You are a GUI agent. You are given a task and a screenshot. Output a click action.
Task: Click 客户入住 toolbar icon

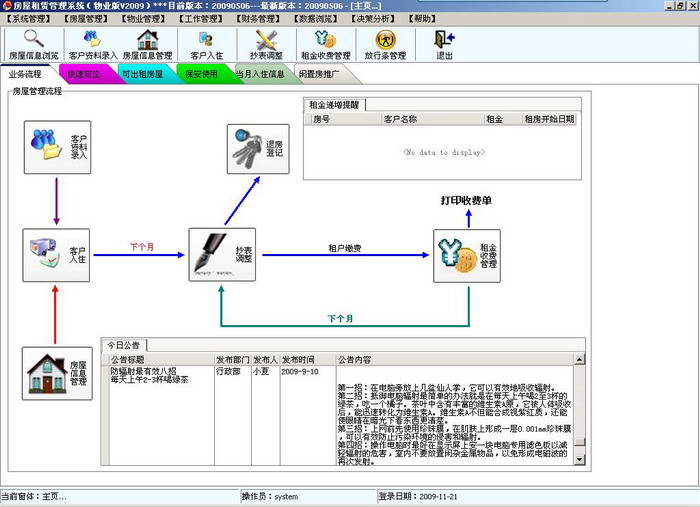tap(206, 45)
